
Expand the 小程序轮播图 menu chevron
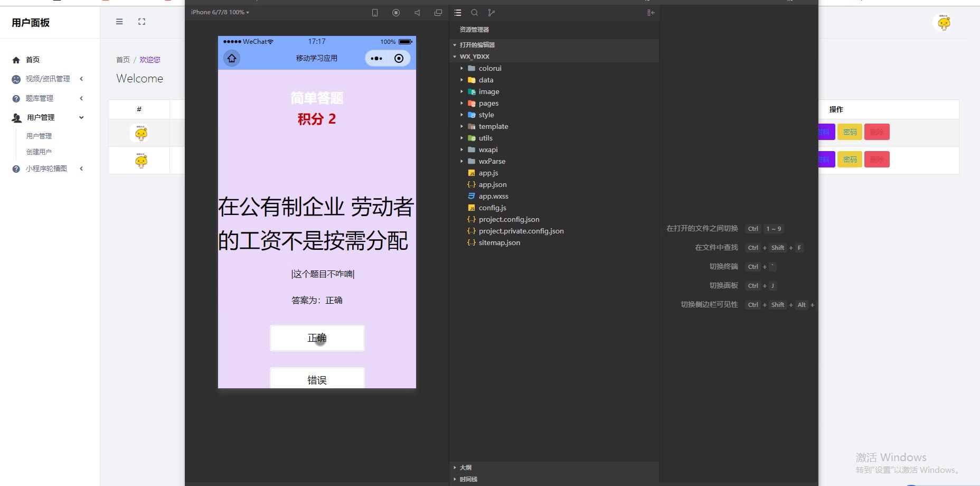coord(81,169)
